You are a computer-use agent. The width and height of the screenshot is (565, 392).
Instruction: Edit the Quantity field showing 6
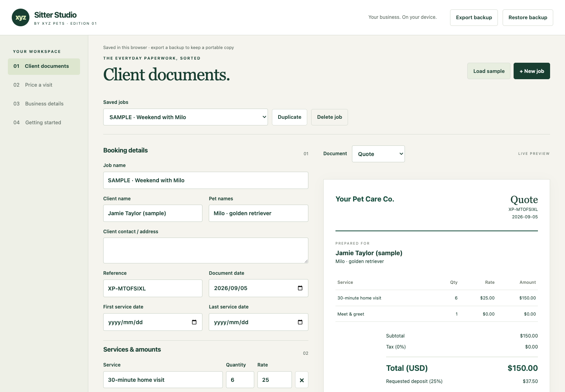click(x=240, y=380)
